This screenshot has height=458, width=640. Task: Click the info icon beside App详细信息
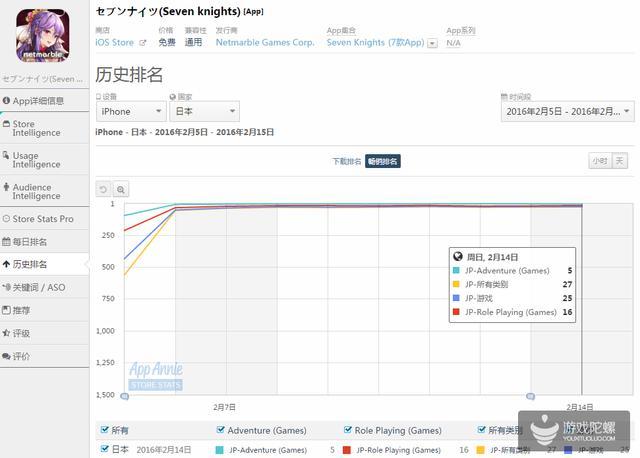click(x=6, y=100)
